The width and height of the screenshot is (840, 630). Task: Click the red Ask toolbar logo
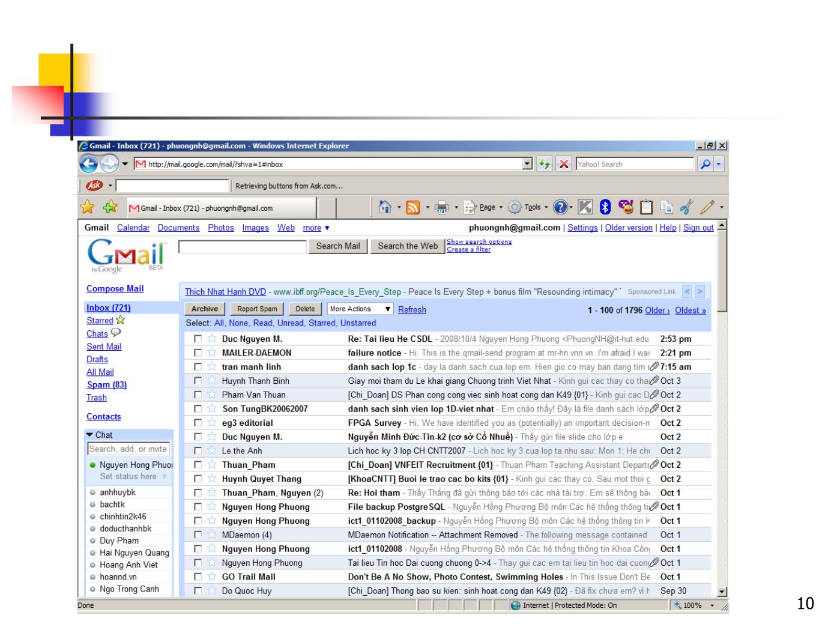click(95, 186)
